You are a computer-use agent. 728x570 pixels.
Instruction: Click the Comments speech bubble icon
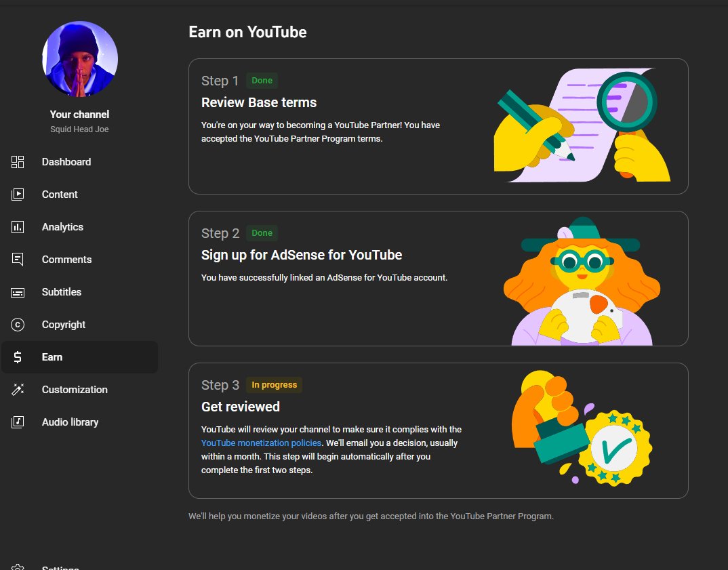coord(18,260)
